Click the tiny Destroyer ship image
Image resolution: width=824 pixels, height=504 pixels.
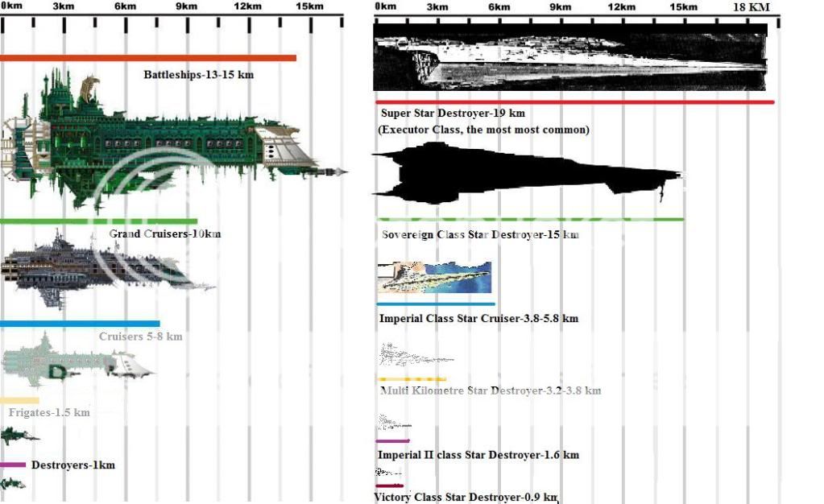13,484
